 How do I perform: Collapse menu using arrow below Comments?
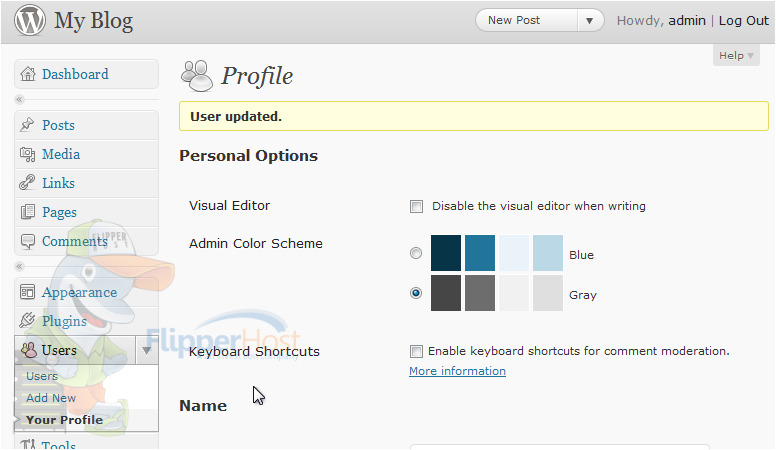19,267
